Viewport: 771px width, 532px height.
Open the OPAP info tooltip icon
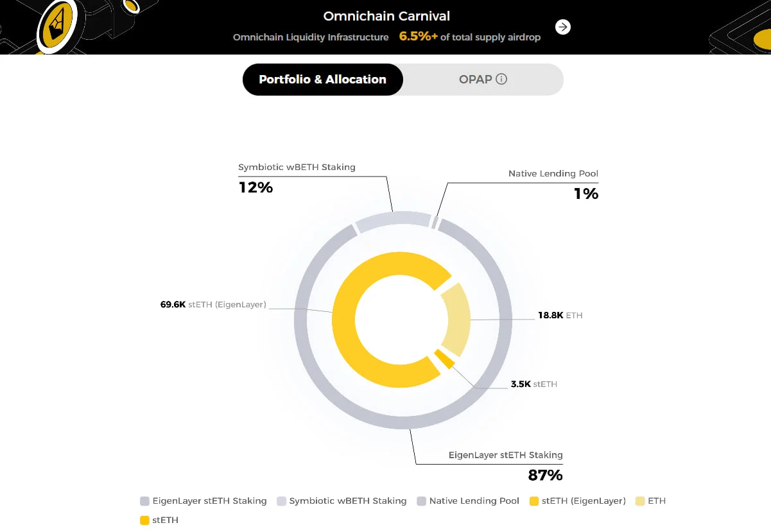(x=503, y=79)
